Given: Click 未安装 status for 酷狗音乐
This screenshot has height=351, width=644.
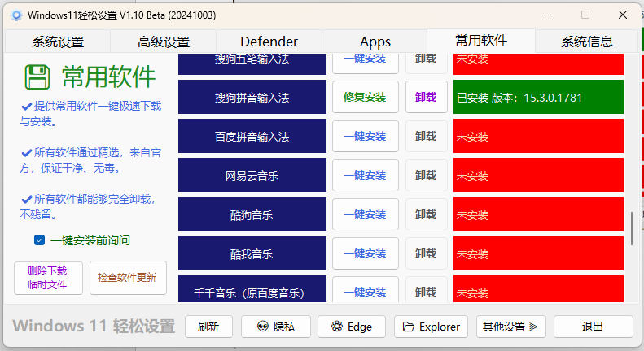Looking at the screenshot, I should 538,214.
